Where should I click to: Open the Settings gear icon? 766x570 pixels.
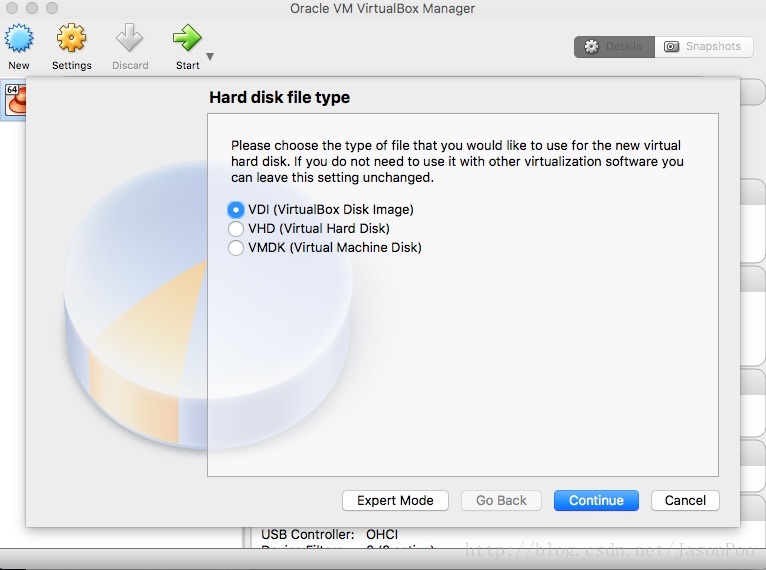click(71, 38)
